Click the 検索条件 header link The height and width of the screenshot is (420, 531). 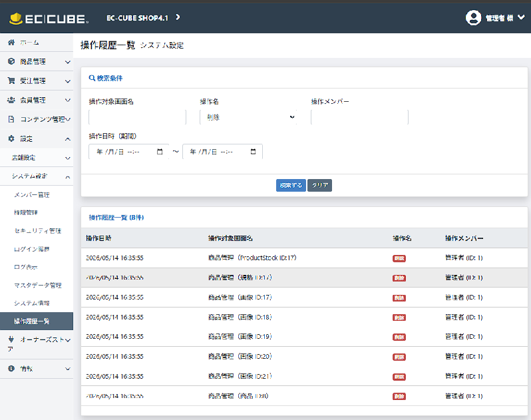coord(106,79)
